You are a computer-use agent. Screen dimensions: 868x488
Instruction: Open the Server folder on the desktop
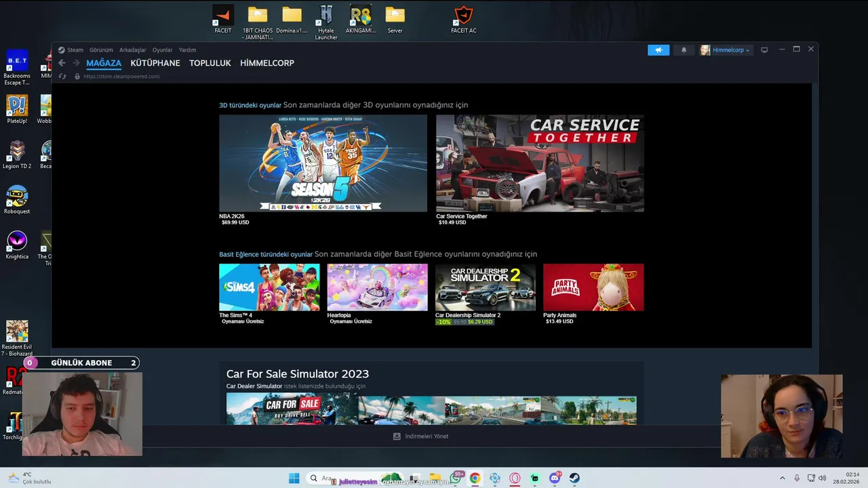[395, 20]
